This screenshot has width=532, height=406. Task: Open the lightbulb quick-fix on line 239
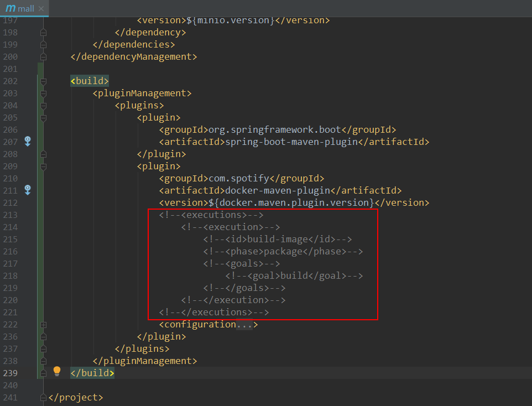coord(57,371)
